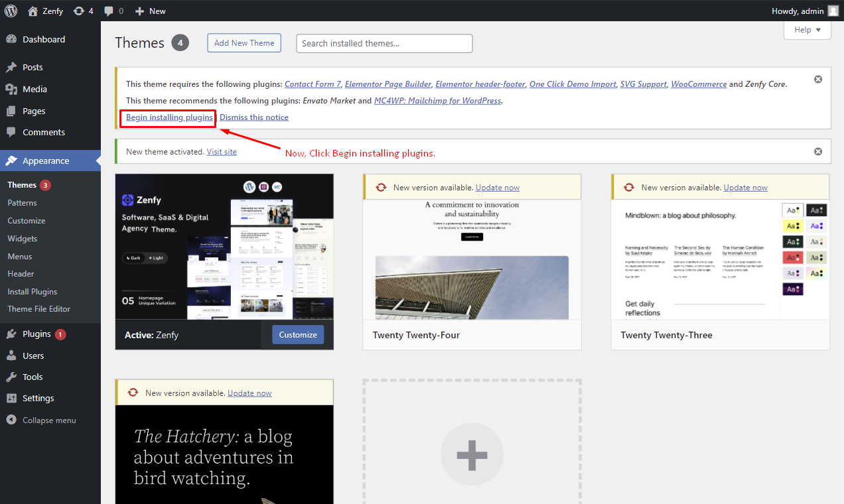Open the Customize submenu item
The image size is (844, 504).
coord(27,221)
